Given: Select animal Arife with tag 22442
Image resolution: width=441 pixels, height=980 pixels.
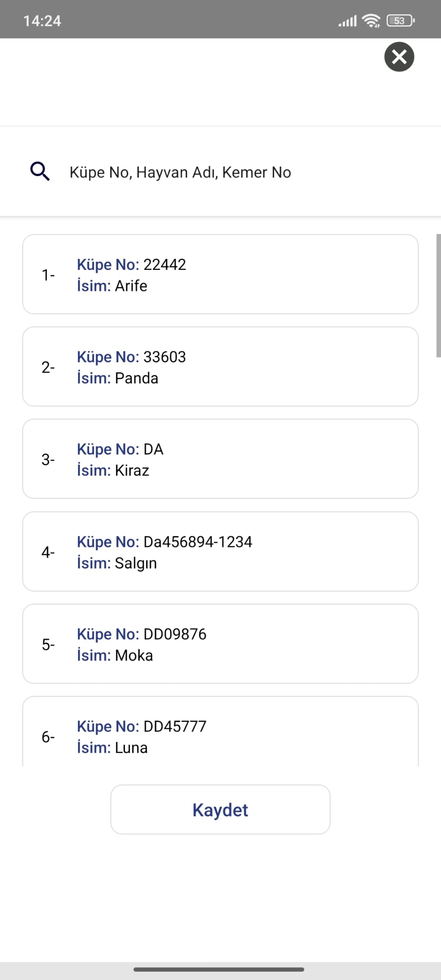Looking at the screenshot, I should (x=220, y=274).
